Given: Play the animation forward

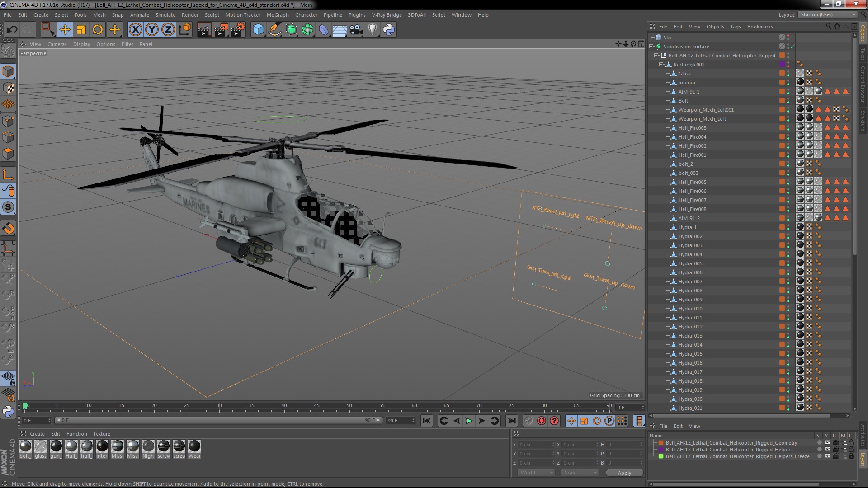Looking at the screenshot, I should pyautogui.click(x=469, y=421).
